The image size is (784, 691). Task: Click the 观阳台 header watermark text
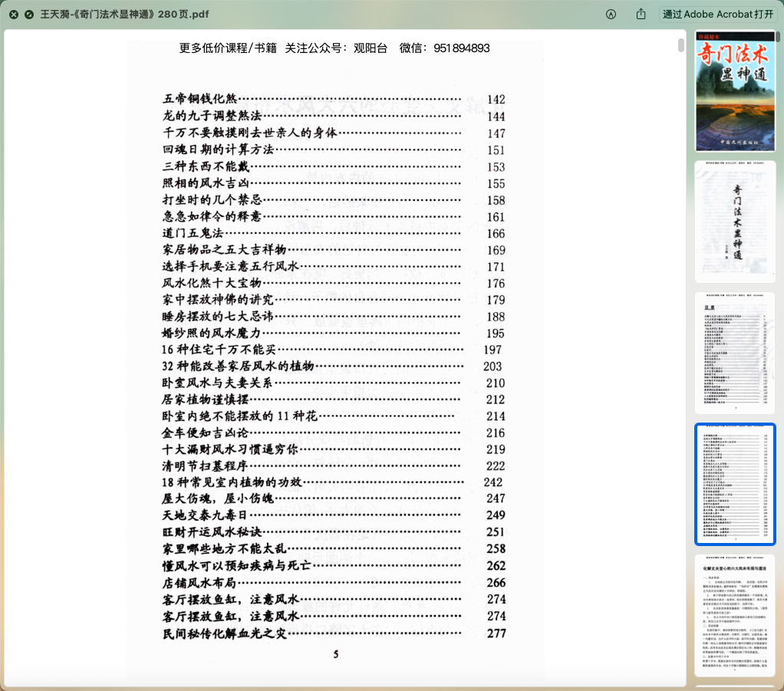pyautogui.click(x=371, y=48)
